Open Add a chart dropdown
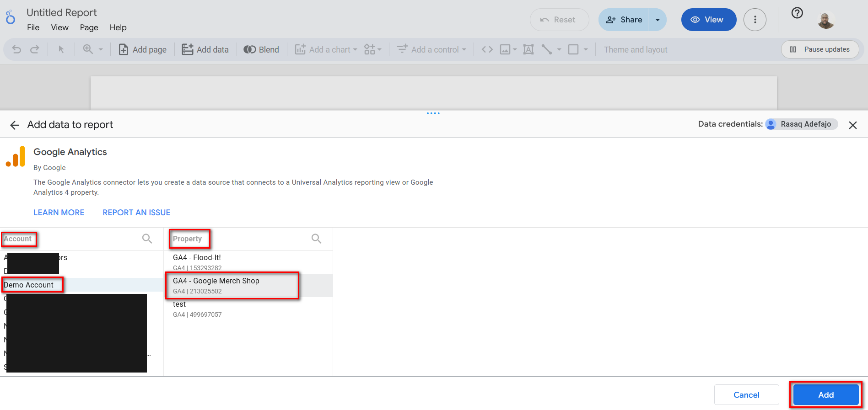868x410 pixels. 326,49
